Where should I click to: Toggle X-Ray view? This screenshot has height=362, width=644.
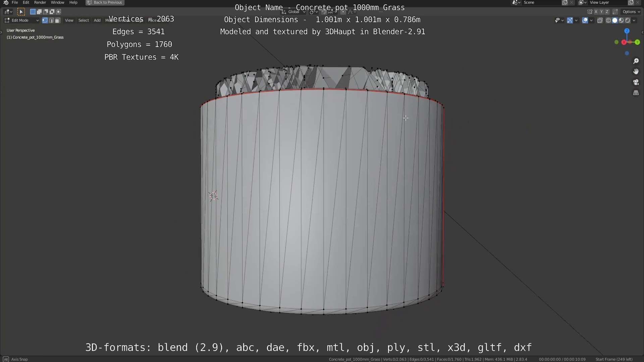coord(600,20)
